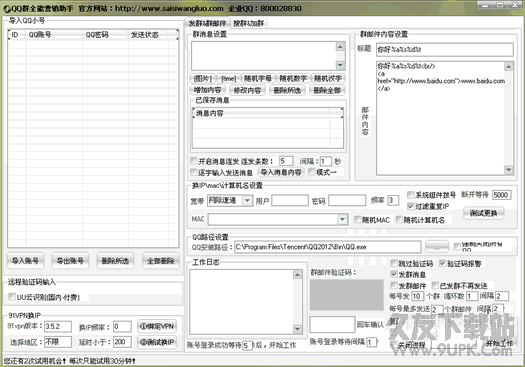The width and height of the screenshot is (525, 367).
Task: Expand the MAC address dropdown
Action: tap(343, 219)
